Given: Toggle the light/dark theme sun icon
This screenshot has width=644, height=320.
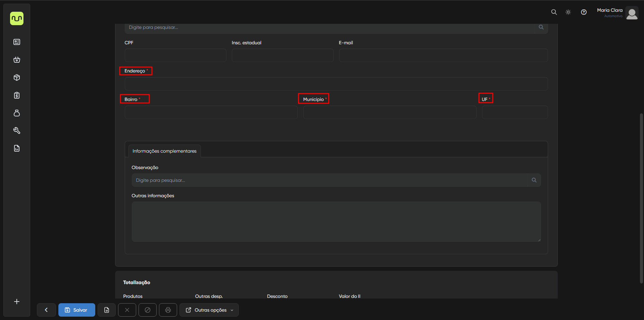Looking at the screenshot, I should (x=568, y=12).
